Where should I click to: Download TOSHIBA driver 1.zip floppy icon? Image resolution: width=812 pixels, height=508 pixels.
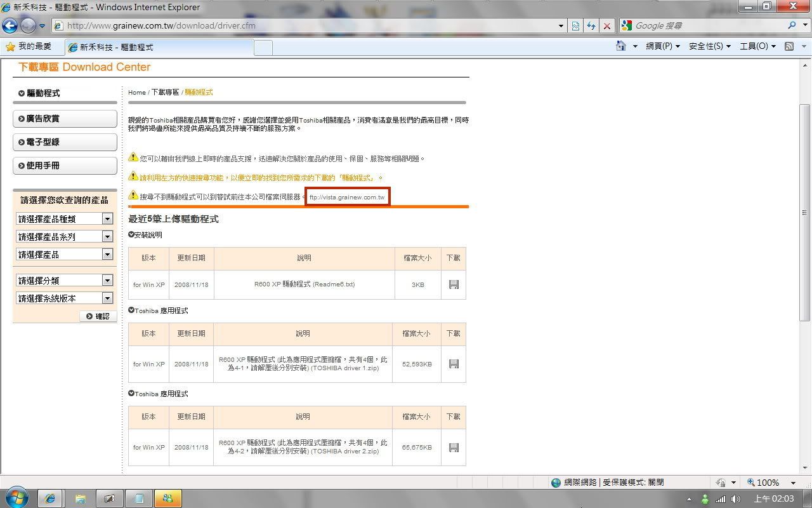pyautogui.click(x=454, y=364)
